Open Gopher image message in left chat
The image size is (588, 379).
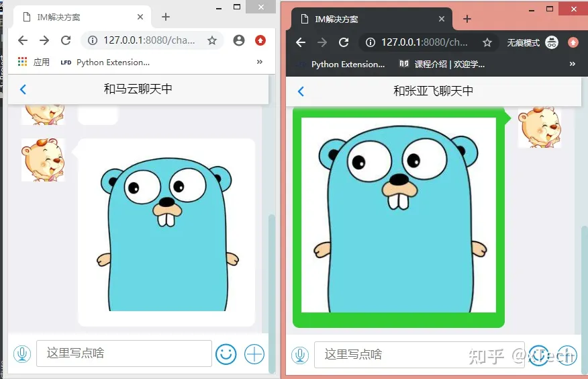point(166,233)
